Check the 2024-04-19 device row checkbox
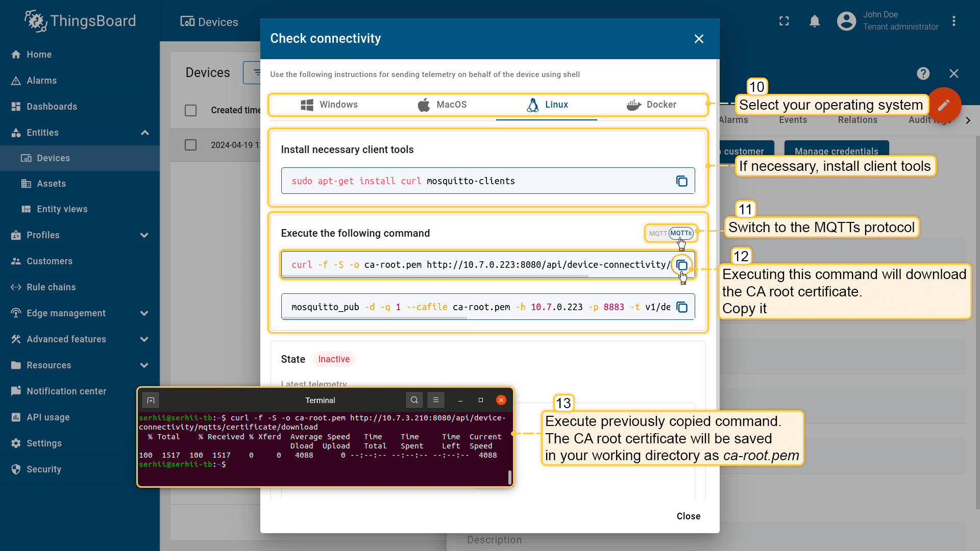Viewport: 980px width, 551px height. (190, 145)
